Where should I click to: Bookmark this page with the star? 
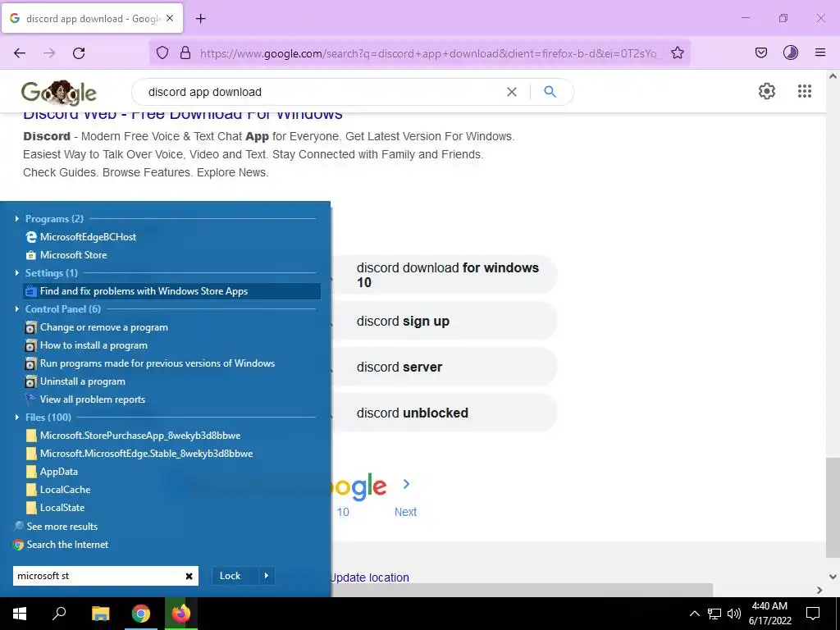point(677,52)
